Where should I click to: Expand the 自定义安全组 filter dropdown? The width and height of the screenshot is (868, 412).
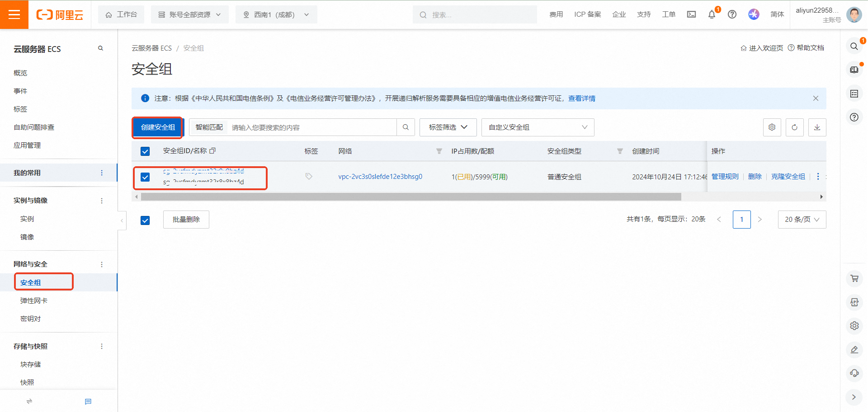coord(537,127)
